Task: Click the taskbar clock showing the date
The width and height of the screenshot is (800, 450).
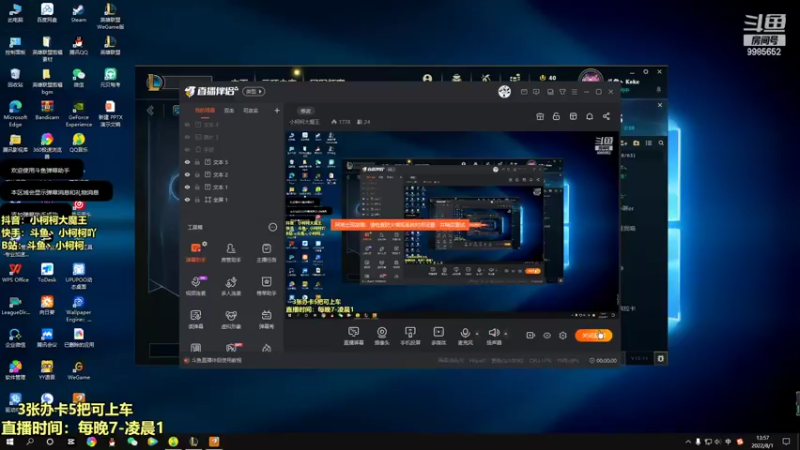Action: (x=762, y=442)
